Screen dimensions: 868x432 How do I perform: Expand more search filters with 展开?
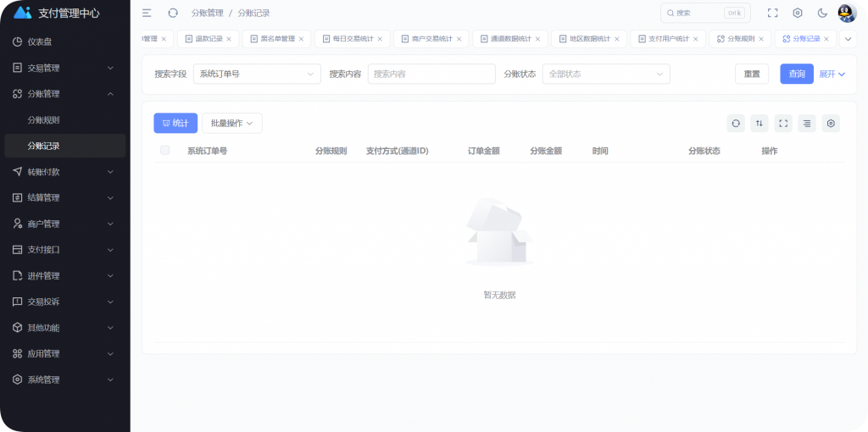(x=832, y=75)
